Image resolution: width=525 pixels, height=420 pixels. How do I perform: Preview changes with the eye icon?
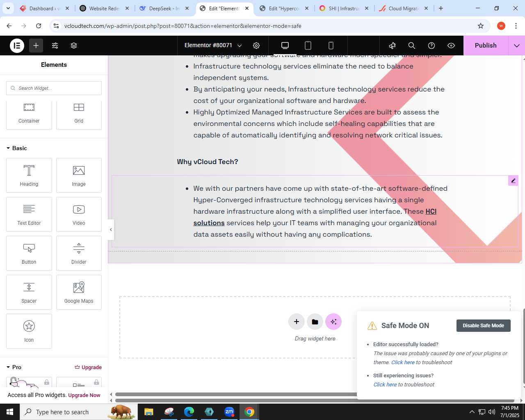[451, 46]
